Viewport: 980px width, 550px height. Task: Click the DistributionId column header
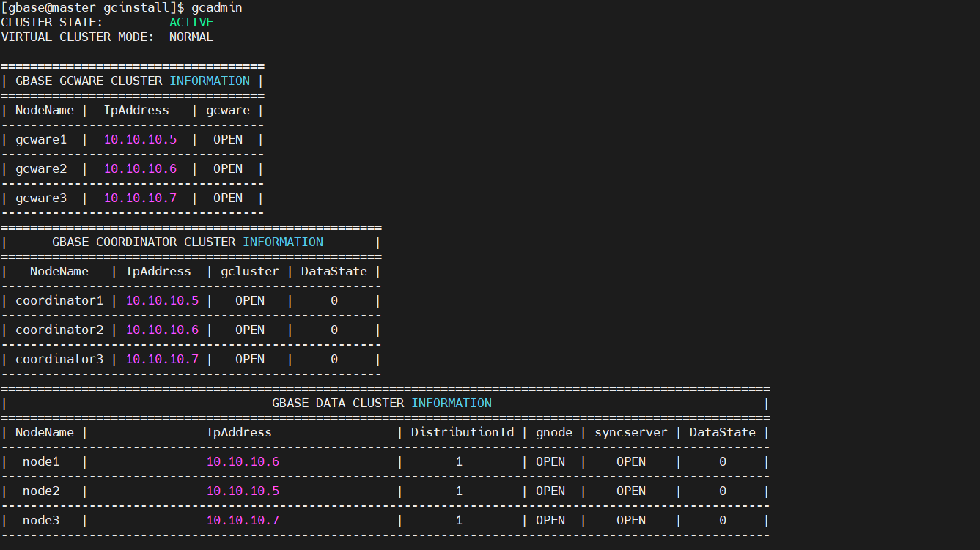coord(462,432)
